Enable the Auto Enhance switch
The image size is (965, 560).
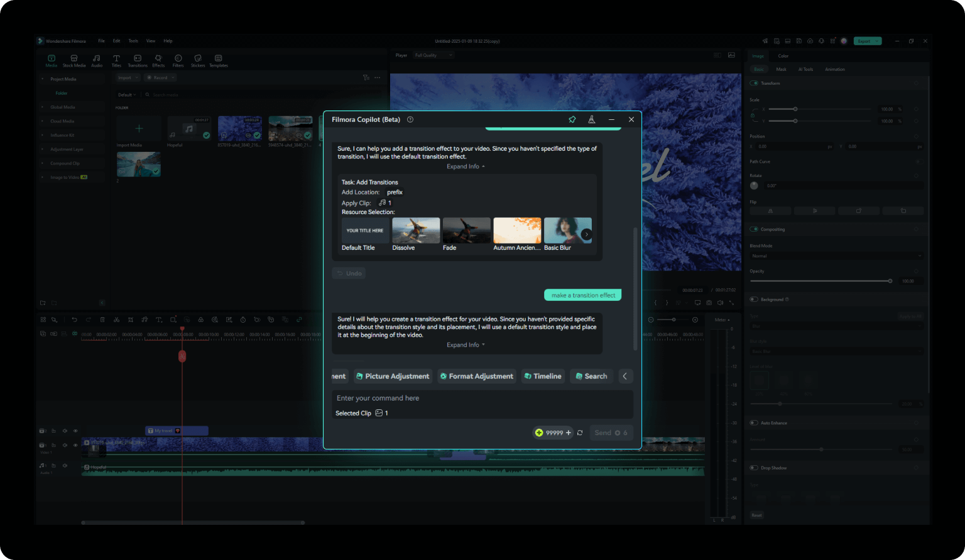(x=754, y=423)
